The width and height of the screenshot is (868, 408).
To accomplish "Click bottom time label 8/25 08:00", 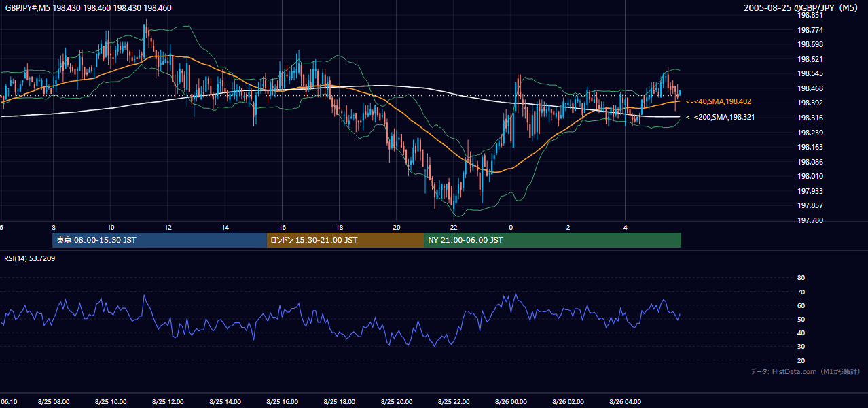I will pyautogui.click(x=54, y=402).
